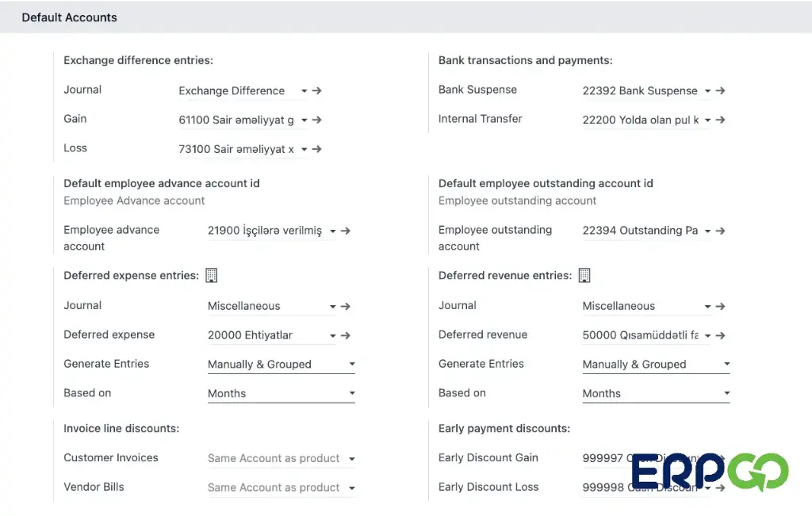Open the Loss account external link arrow
Viewport: 812px width, 516px height.
pyautogui.click(x=317, y=149)
